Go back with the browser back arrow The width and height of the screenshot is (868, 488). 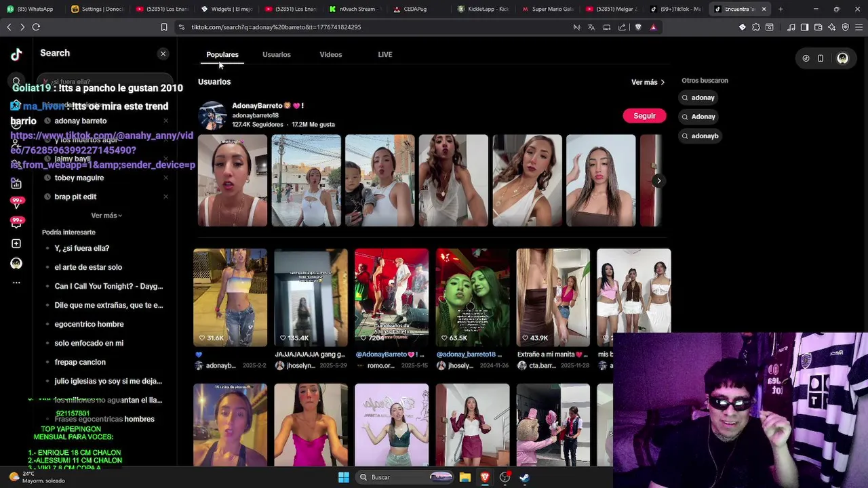[9, 27]
